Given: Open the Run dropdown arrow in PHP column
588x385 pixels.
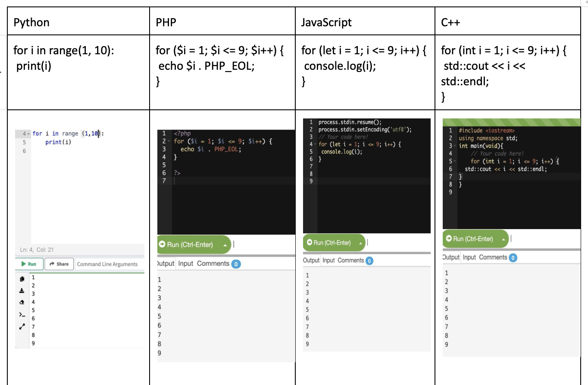Looking at the screenshot, I should coord(225,245).
